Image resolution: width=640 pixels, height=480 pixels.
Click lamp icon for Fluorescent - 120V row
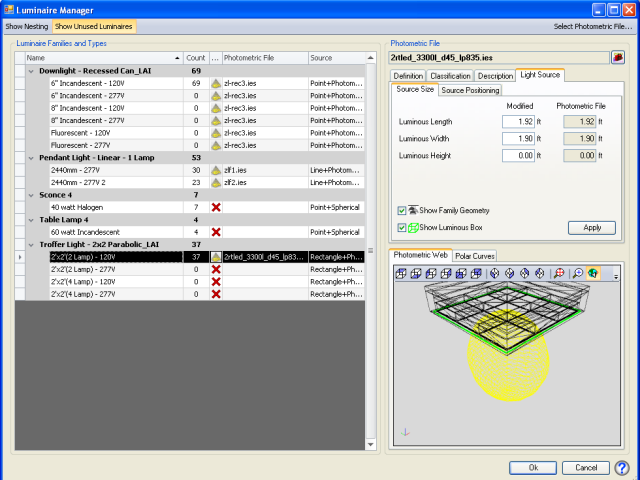pyautogui.click(x=216, y=133)
